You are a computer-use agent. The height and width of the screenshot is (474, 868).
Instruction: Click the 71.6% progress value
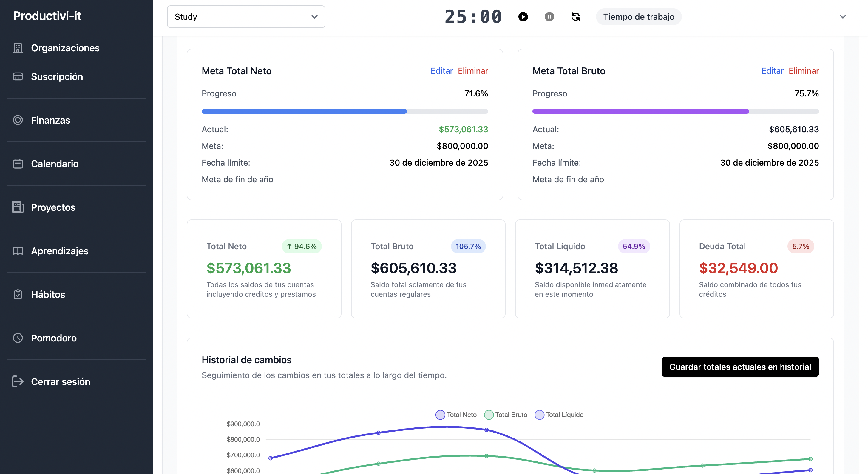click(476, 93)
